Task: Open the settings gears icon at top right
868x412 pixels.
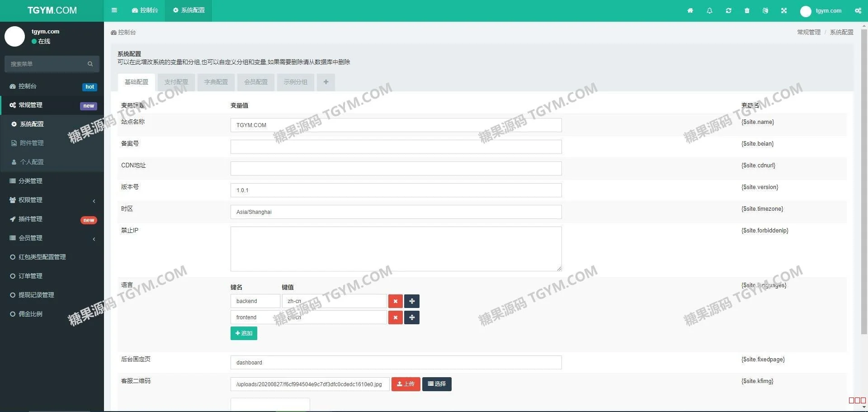Action: pos(858,10)
